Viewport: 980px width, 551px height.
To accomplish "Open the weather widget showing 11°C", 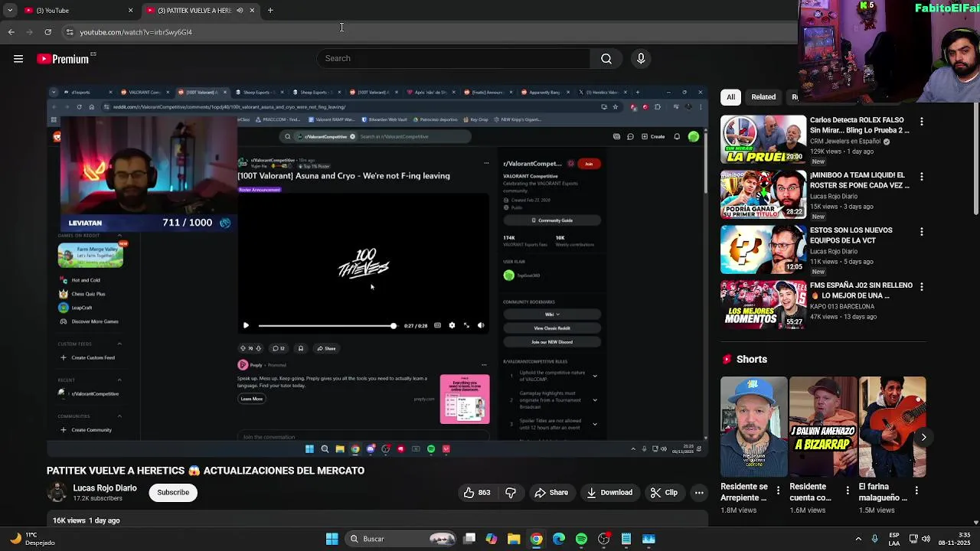I will click(x=31, y=539).
